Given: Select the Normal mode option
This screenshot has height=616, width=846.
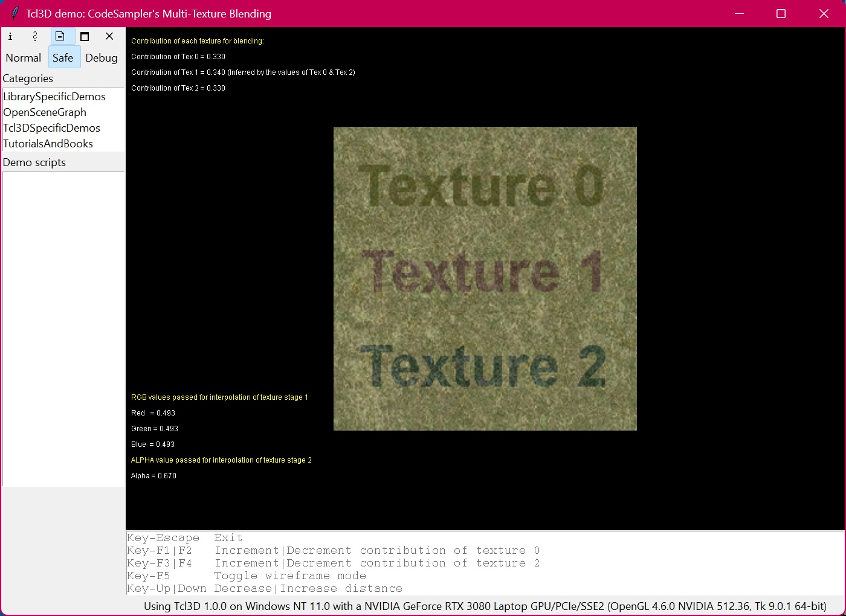Looking at the screenshot, I should (x=24, y=58).
